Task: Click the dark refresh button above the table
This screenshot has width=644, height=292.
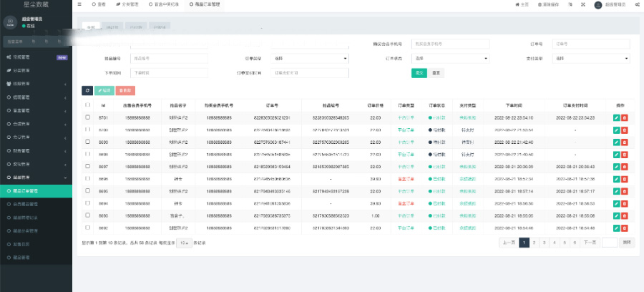Action: pos(87,90)
